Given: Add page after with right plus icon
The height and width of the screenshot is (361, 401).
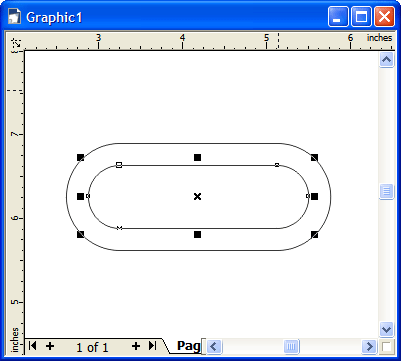Looking at the screenshot, I should point(136,346).
